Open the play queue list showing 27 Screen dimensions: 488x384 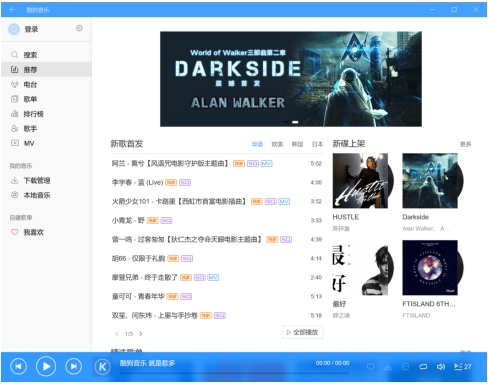tap(463, 367)
